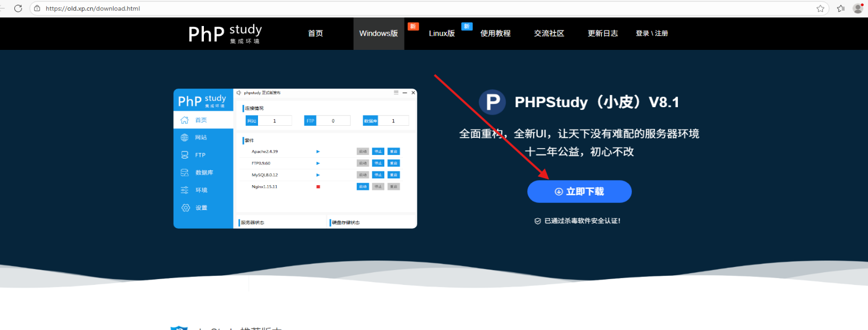Screen dimensions: 868x330
Task: Click 数据库 icon in preview sidebar
Action: coord(185,172)
